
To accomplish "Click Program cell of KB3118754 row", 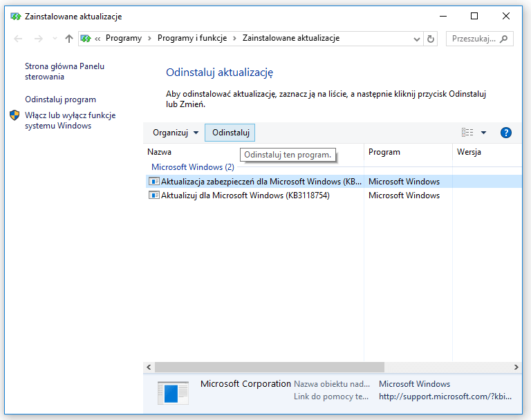I will click(x=404, y=195).
